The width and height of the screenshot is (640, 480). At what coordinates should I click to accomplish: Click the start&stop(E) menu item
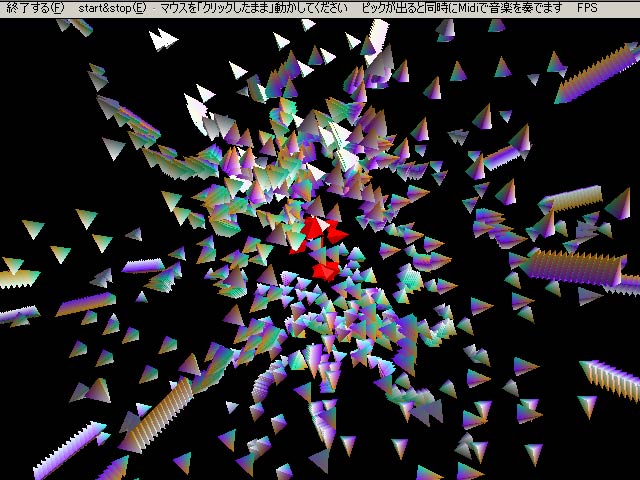click(112, 8)
